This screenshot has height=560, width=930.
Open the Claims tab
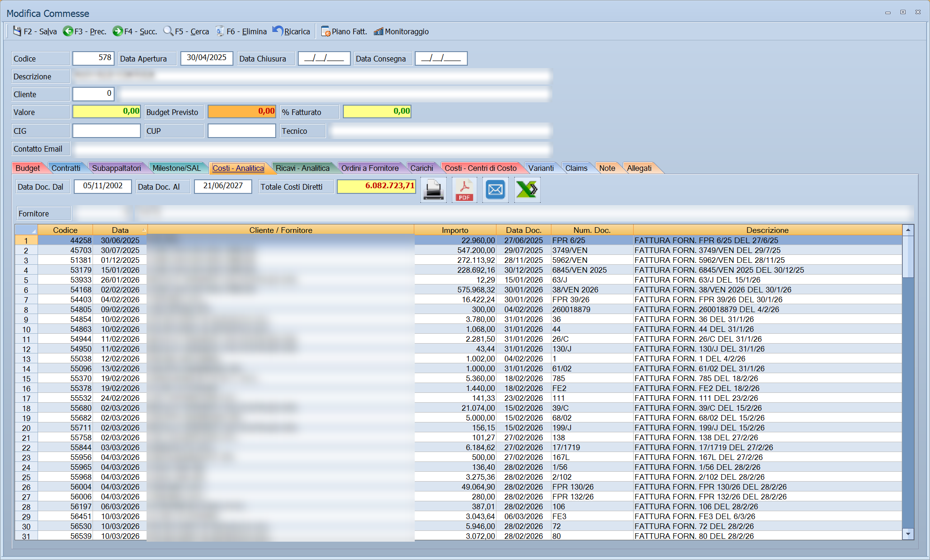[x=576, y=168]
